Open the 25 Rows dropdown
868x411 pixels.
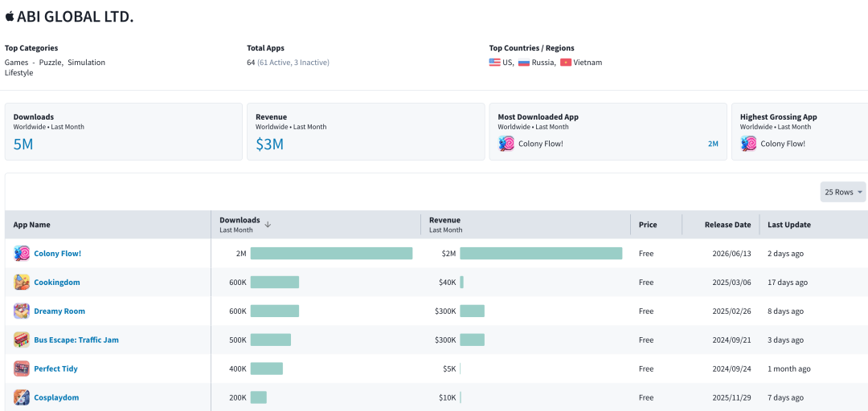(x=843, y=192)
